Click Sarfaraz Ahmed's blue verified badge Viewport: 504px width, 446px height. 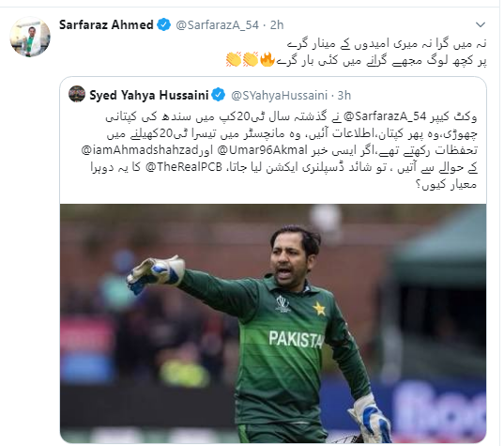(x=164, y=24)
